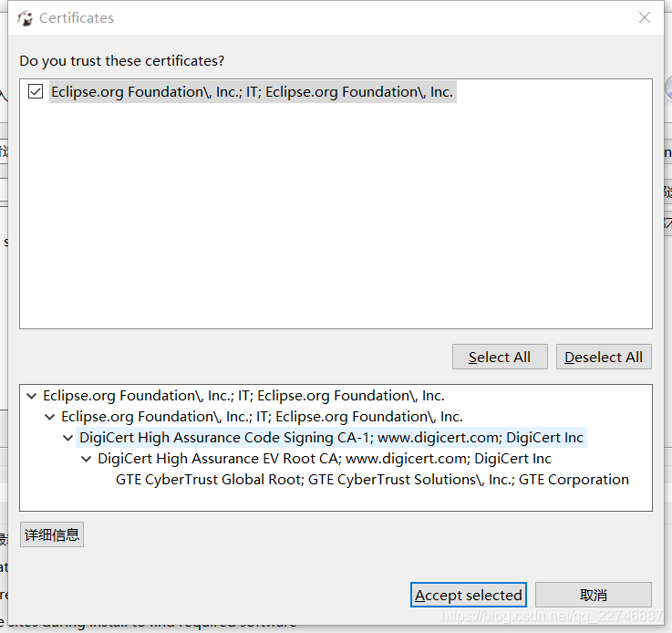Close the Certificates dialog window
672x633 pixels.
point(644,17)
